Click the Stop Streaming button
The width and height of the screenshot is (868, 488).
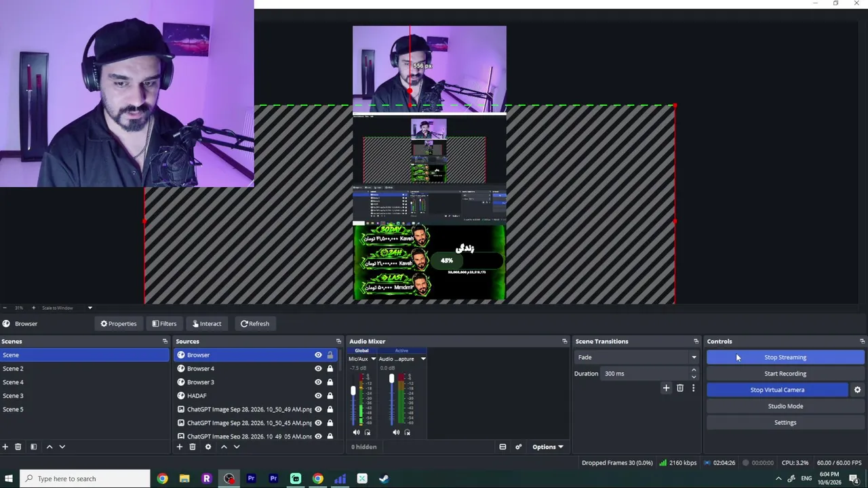[785, 357]
